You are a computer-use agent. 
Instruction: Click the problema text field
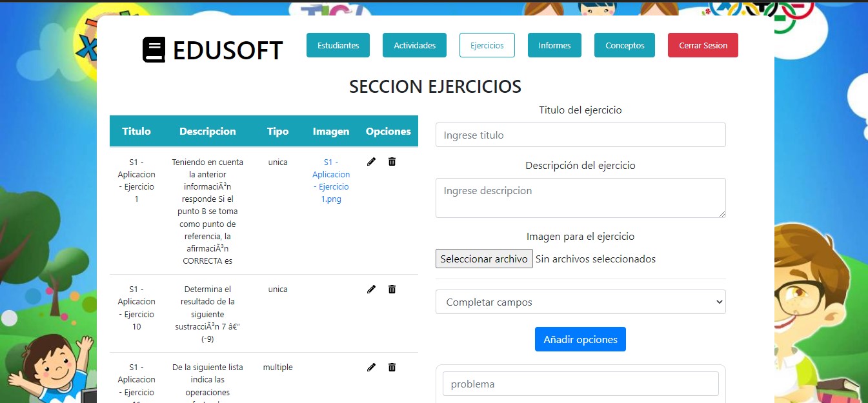tap(580, 384)
